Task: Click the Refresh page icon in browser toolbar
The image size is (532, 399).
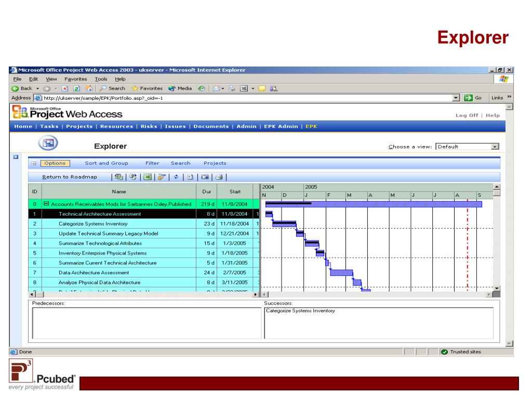Action: click(x=77, y=88)
